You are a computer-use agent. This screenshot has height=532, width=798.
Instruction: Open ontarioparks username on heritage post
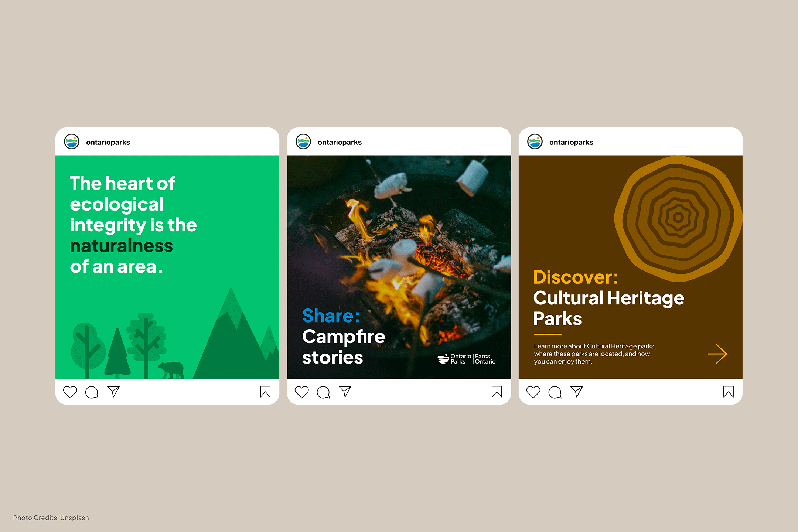[x=571, y=142]
